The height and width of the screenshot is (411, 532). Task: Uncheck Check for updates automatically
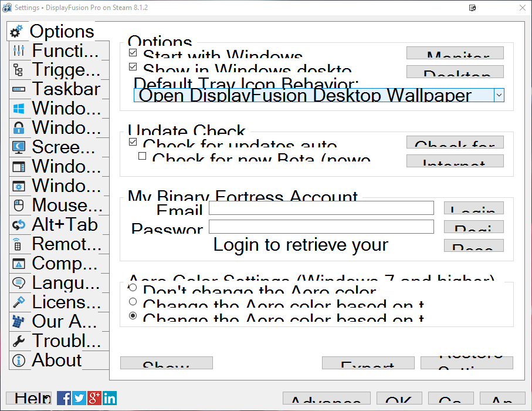click(x=133, y=142)
